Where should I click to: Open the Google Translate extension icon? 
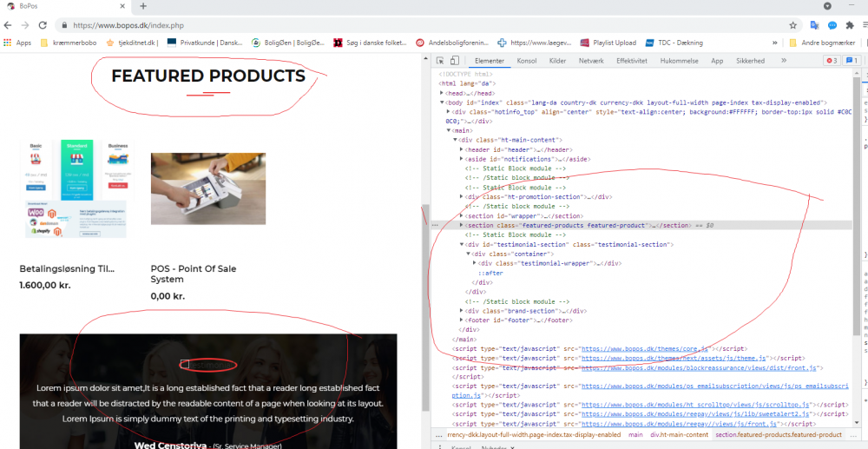pos(814,25)
